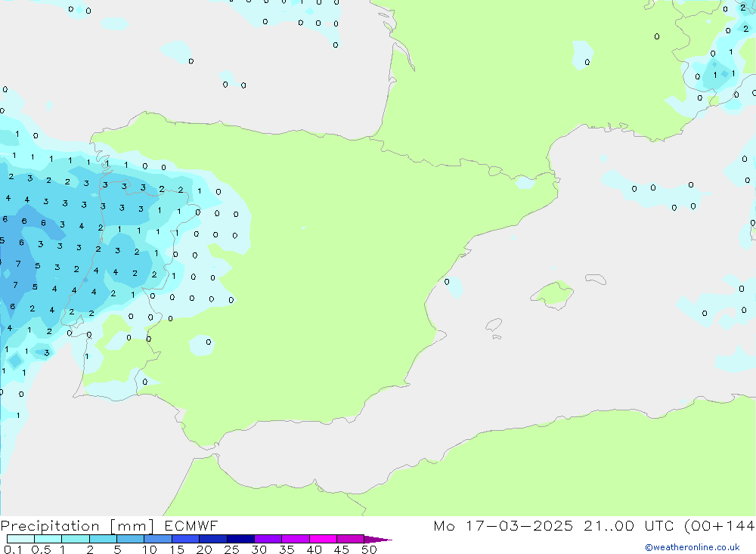756x554 pixels.
Task: Click the '(00+144' forecast hour text
Action: [720, 526]
